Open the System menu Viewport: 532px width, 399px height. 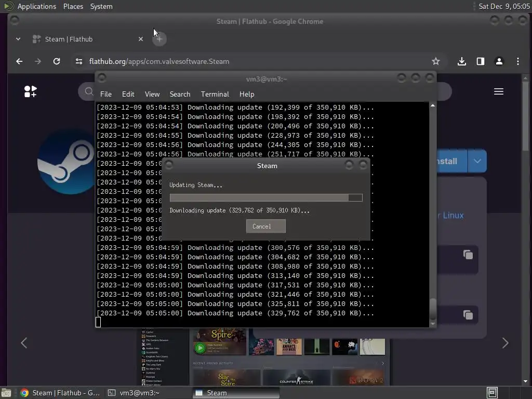tap(101, 6)
